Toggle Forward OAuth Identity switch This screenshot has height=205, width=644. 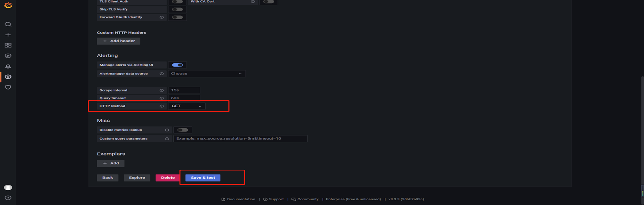177,17
